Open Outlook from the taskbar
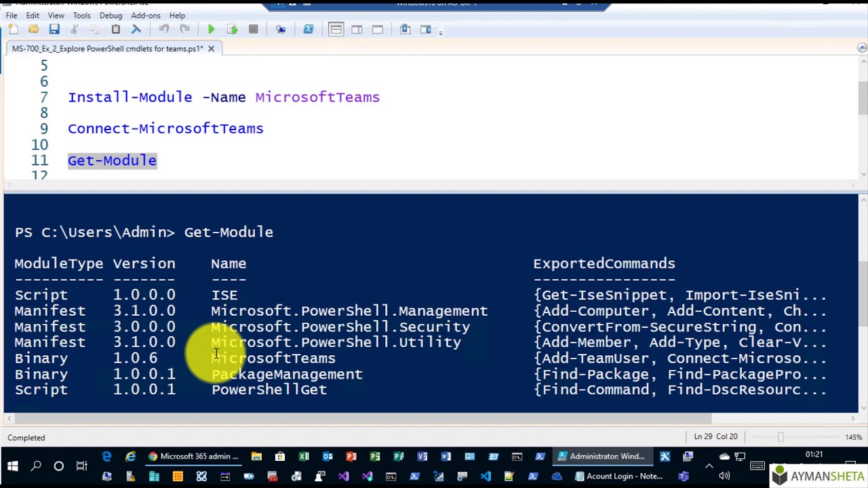Viewport: 868px width, 488px height. pos(328,457)
